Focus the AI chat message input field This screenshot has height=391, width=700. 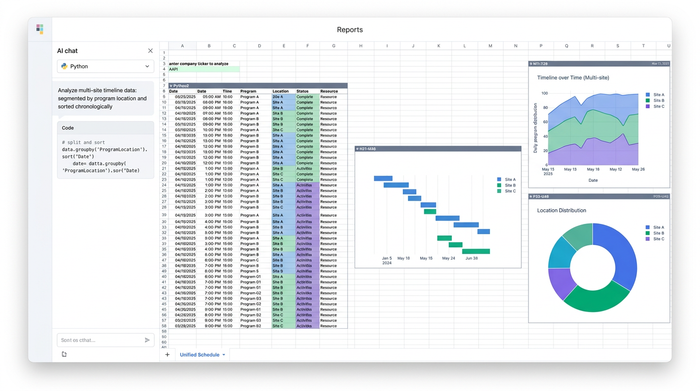[105, 340]
